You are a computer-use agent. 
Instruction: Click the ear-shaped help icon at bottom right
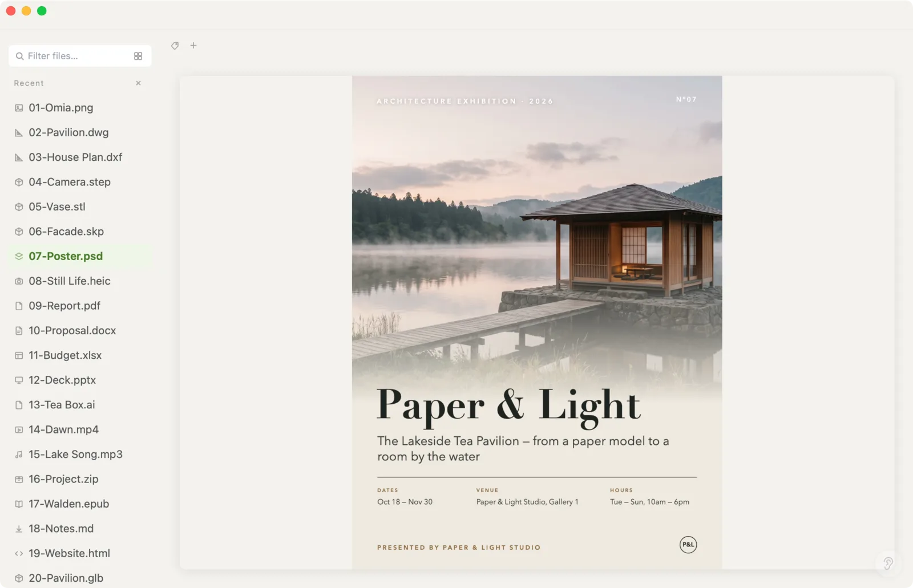coord(888,563)
